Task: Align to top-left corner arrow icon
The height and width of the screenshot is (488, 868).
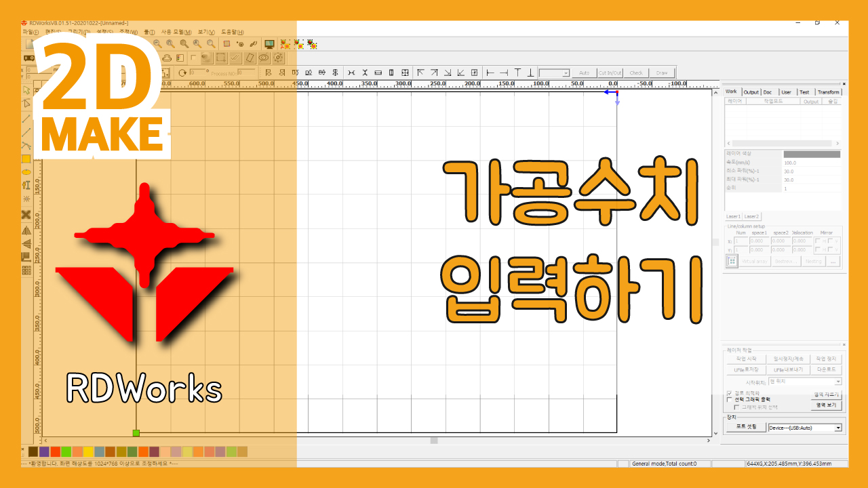Action: 420,73
